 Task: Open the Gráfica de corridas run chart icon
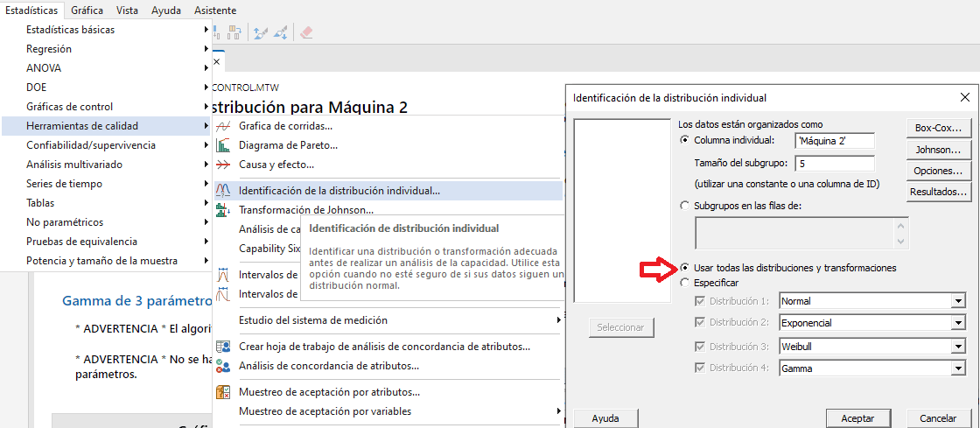coord(223,126)
